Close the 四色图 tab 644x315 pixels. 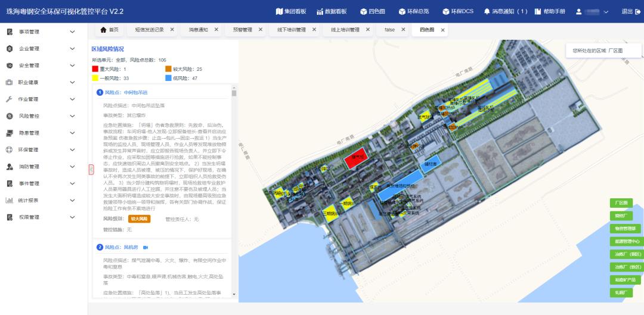tap(442, 30)
